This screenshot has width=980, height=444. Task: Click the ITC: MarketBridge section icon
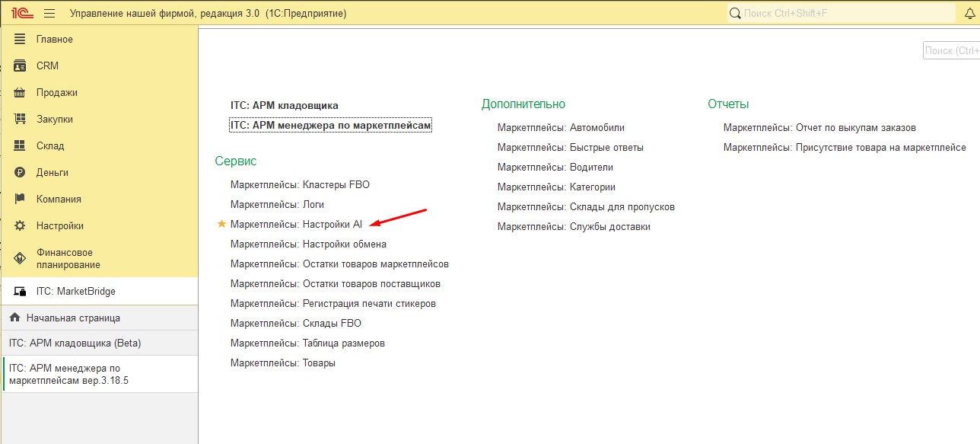20,291
